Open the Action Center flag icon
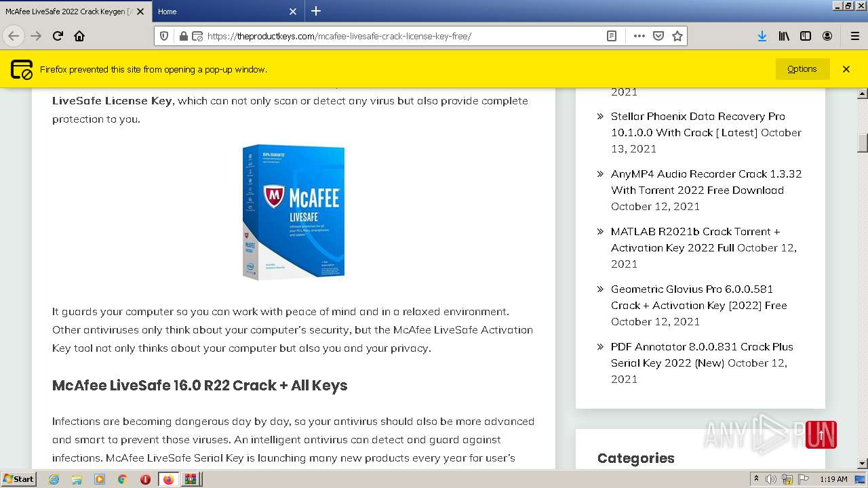The image size is (868, 488). [x=804, y=479]
